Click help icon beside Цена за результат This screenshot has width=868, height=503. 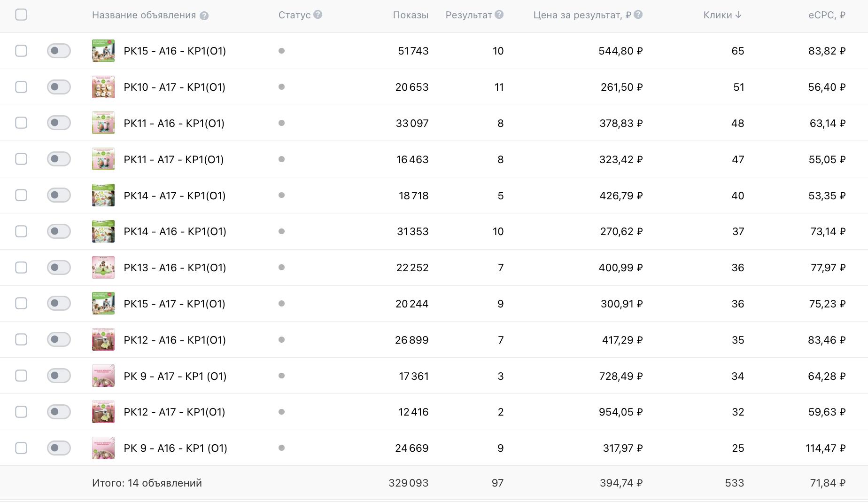[638, 15]
